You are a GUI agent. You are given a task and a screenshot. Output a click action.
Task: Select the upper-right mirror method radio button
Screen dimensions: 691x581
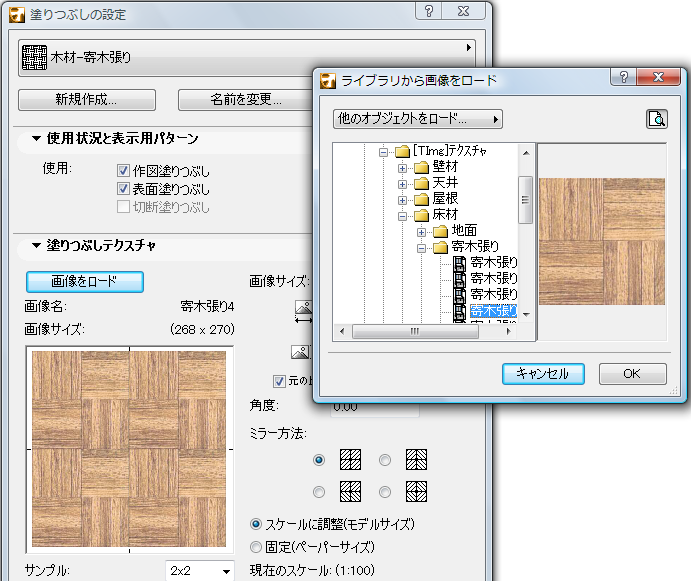point(385,460)
